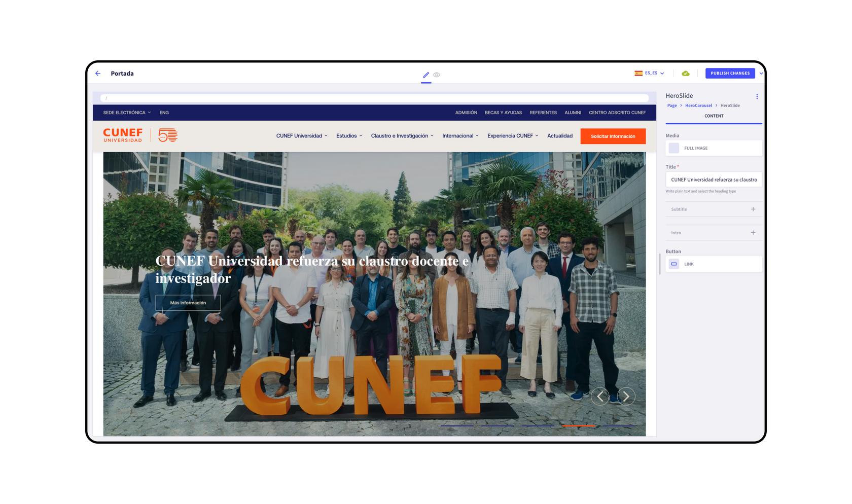The image size is (852, 504).
Task: Go to HeroCarousel in the breadcrumb
Action: 698,105
